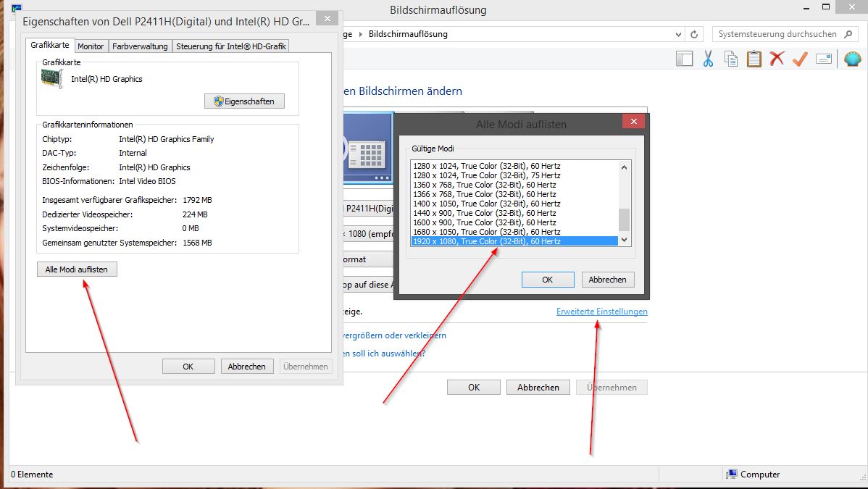
Task: Click the Systemsteuerung durchsuchen search field
Action: (x=784, y=34)
